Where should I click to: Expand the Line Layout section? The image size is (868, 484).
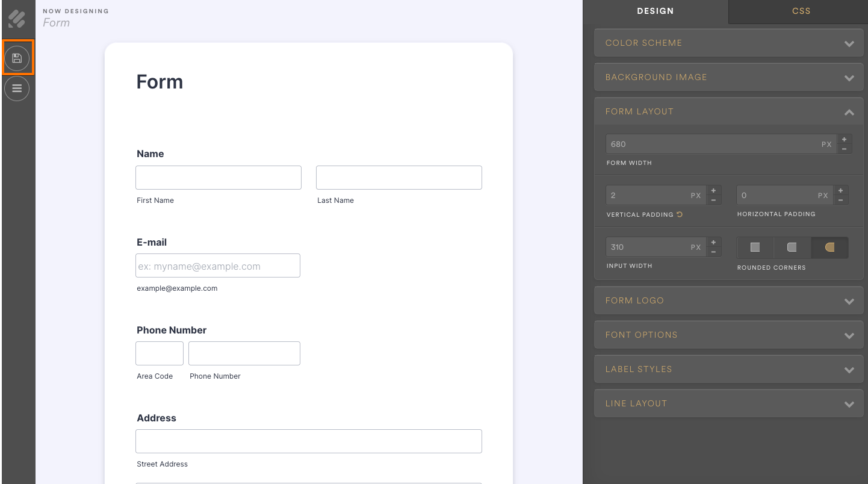(728, 404)
